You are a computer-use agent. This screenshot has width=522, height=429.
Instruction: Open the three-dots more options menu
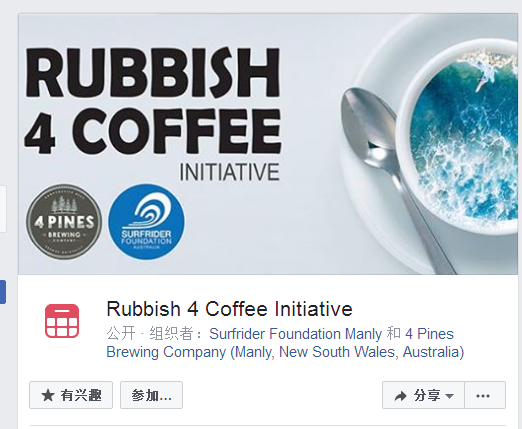(x=485, y=395)
